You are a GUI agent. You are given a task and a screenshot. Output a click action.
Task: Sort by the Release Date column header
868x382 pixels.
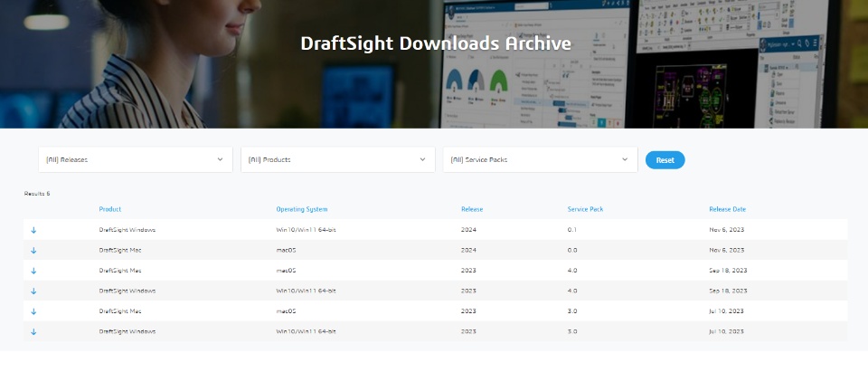727,210
